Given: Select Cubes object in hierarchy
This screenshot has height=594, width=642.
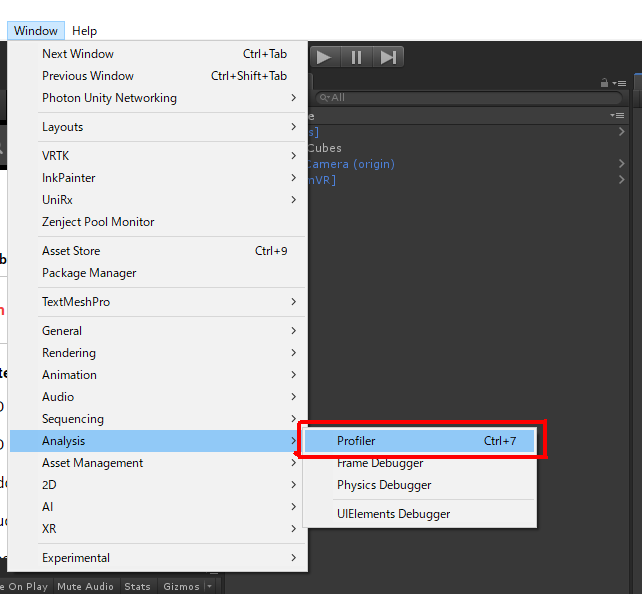Looking at the screenshot, I should click(x=325, y=148).
